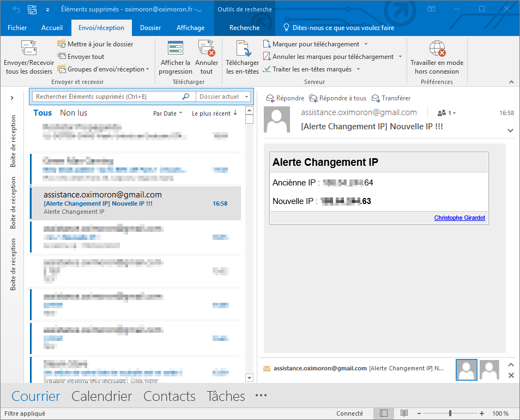The width and height of the screenshot is (520, 420).
Task: Open more navigation options (...)
Action: click(261, 395)
